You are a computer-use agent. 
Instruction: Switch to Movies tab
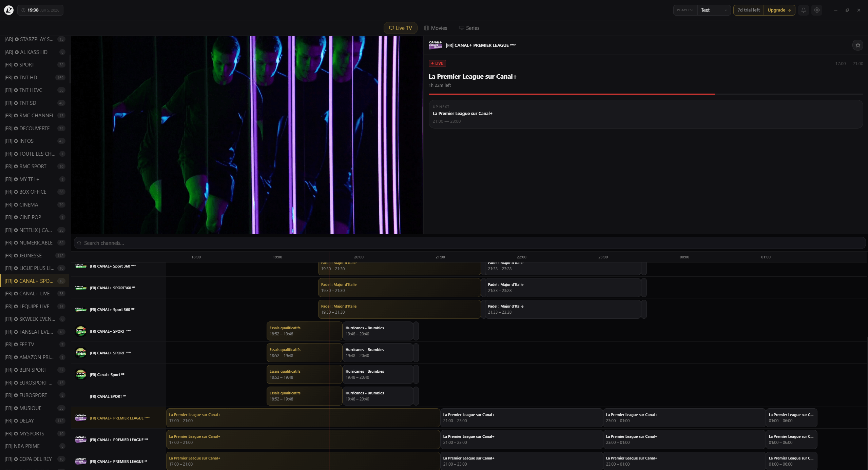436,28
